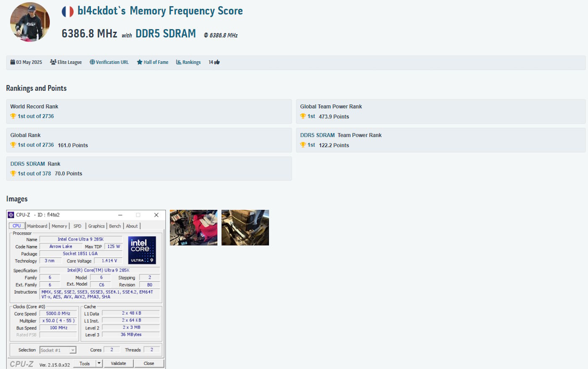Open bl4ckdot's profile avatar

30,22
